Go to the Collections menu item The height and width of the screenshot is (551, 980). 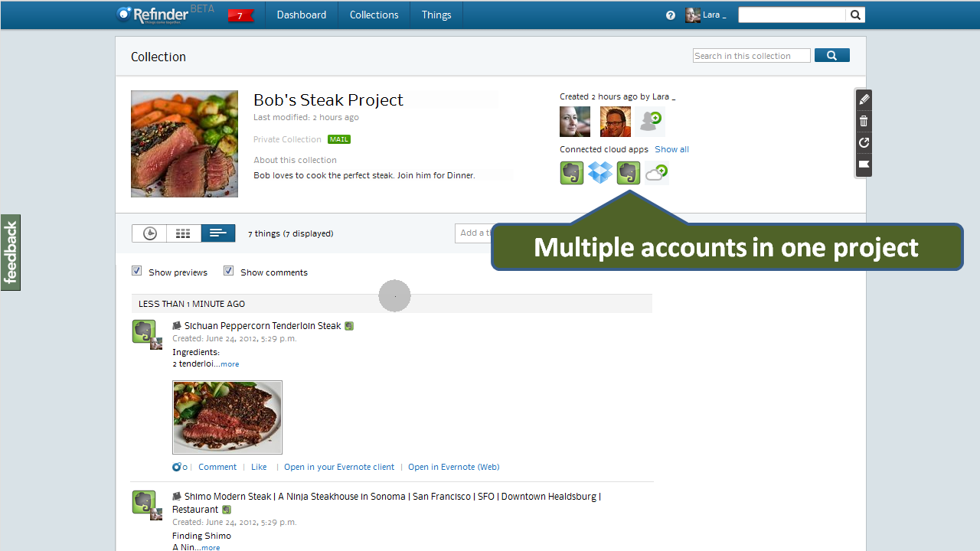(x=374, y=15)
